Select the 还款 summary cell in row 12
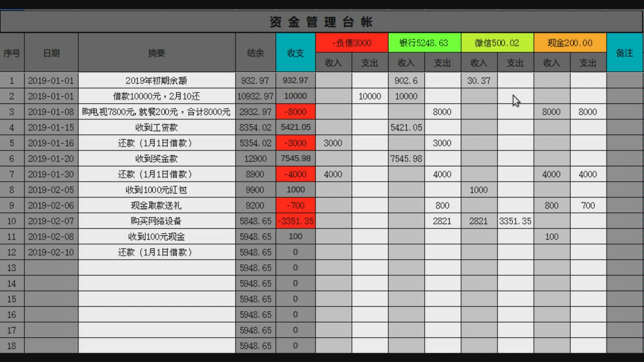This screenshot has height=362, width=644. [157, 252]
